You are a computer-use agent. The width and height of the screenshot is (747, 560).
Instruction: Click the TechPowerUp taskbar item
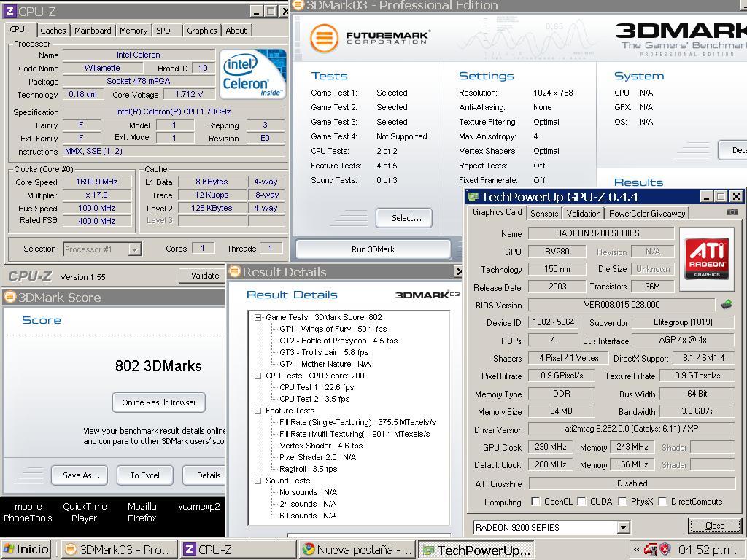[x=476, y=550]
